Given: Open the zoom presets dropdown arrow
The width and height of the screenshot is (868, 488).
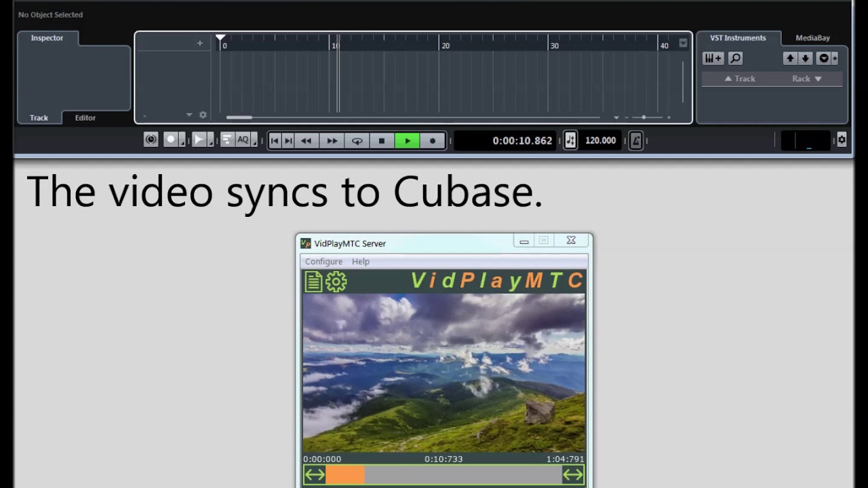Looking at the screenshot, I should tap(616, 117).
